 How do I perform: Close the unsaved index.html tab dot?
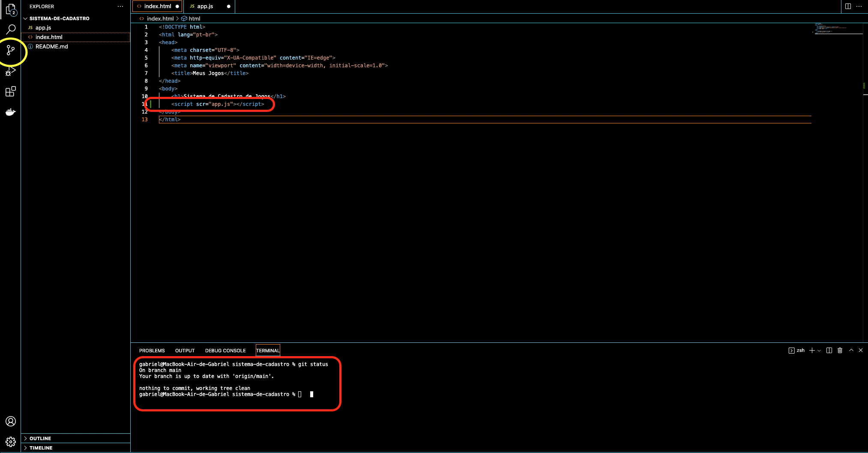177,6
